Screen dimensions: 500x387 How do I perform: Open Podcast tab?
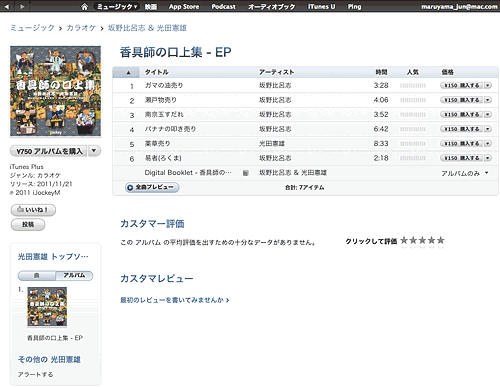pyautogui.click(x=223, y=7)
